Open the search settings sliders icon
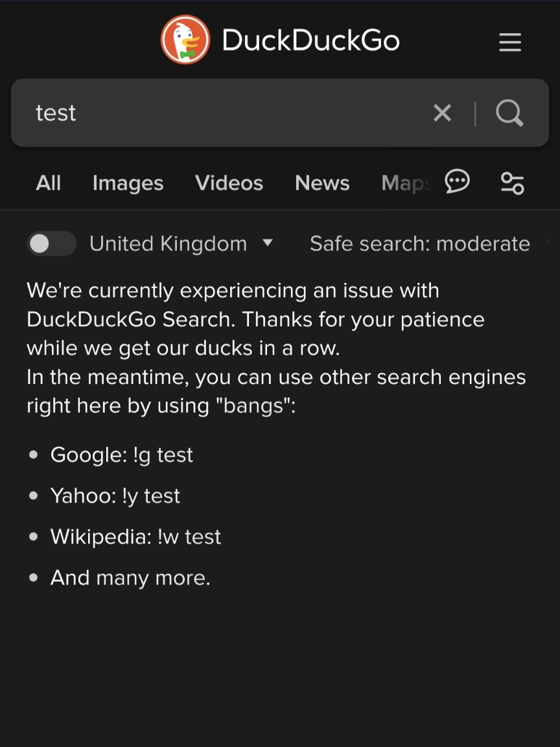Screen dimensions: 560x747 pyautogui.click(x=512, y=183)
